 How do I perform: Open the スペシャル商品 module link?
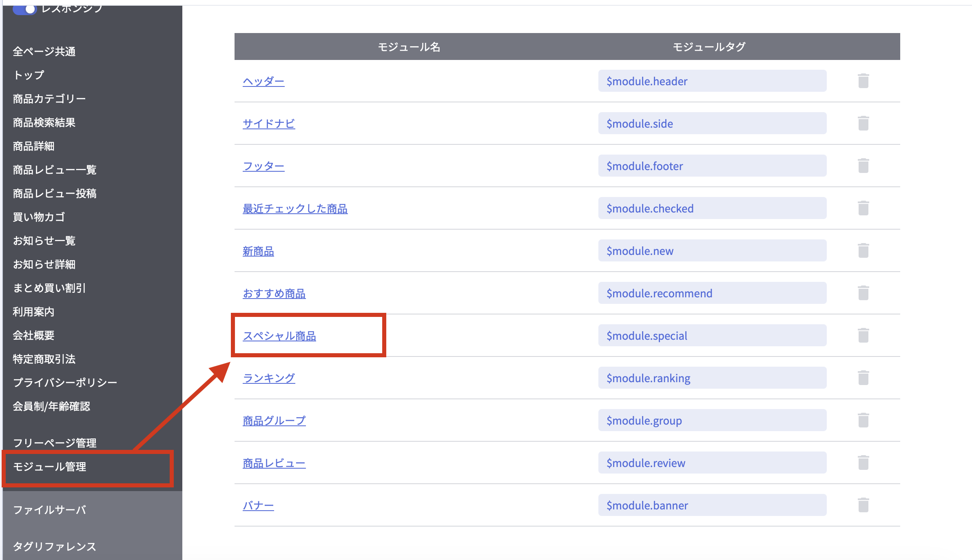click(x=279, y=336)
